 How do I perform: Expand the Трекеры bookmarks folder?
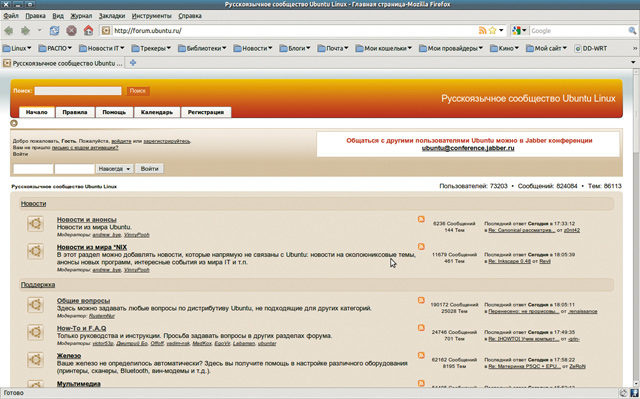(x=151, y=49)
